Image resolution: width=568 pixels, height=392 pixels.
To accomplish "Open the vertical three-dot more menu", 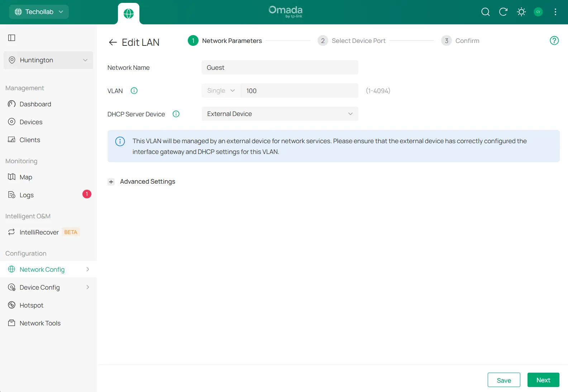I will (555, 12).
